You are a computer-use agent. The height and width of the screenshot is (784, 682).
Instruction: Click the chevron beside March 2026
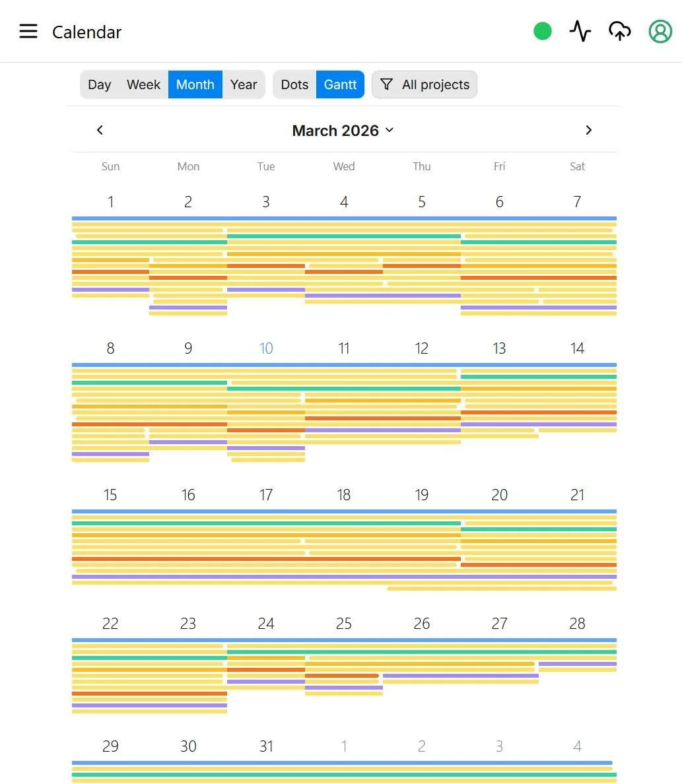point(390,130)
